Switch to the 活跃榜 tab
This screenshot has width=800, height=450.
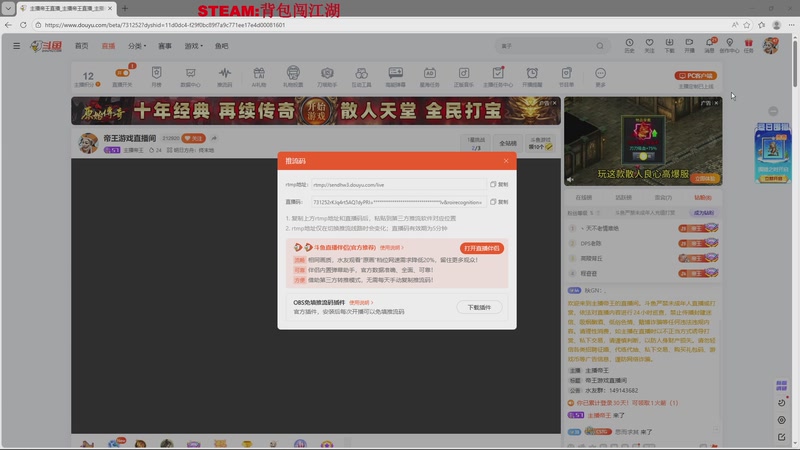[x=623, y=197]
